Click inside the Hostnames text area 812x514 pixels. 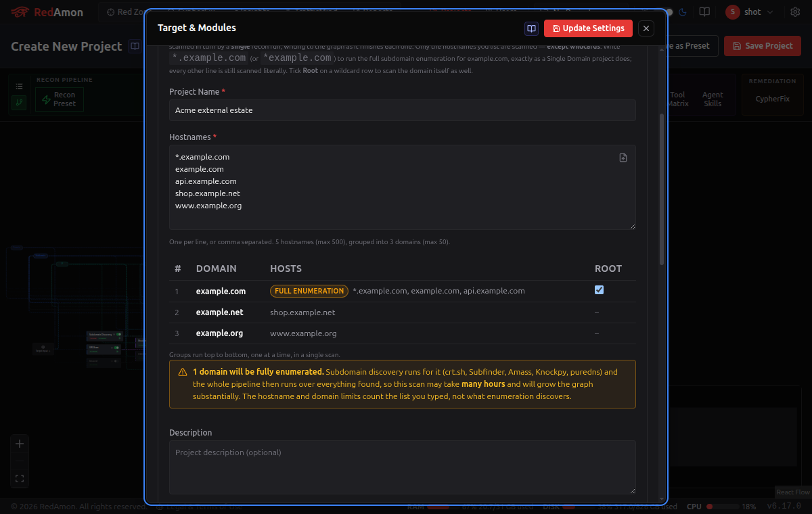pos(402,187)
